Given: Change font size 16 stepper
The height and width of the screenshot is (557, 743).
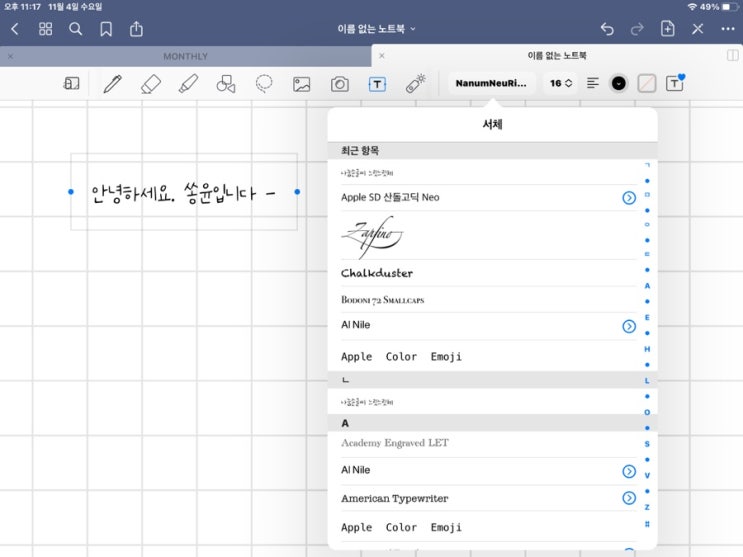Looking at the screenshot, I should [561, 83].
